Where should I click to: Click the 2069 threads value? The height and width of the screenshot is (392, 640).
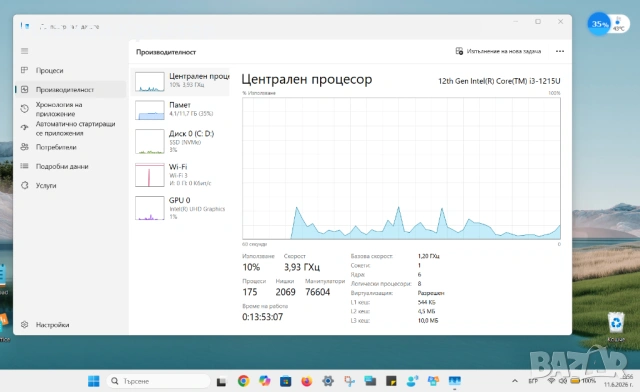(x=285, y=292)
